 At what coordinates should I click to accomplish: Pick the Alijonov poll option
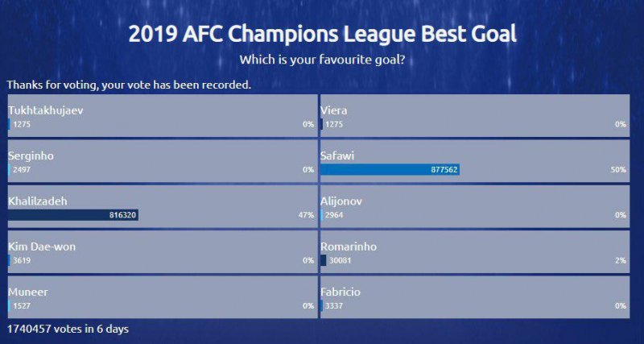(341, 201)
